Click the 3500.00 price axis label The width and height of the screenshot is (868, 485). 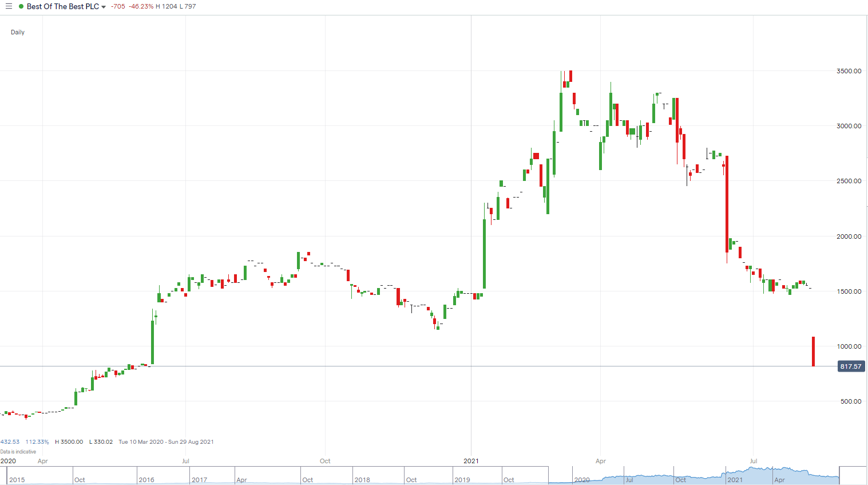(849, 71)
